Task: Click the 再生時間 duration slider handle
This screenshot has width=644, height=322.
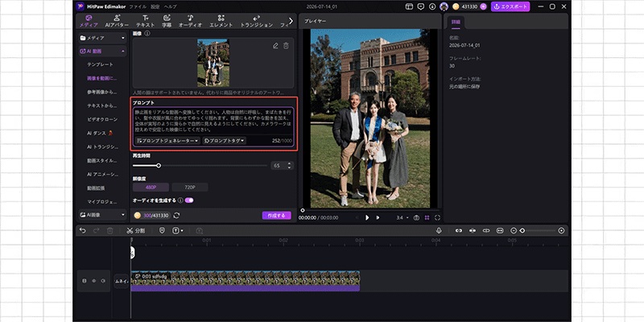Action: [x=159, y=166]
